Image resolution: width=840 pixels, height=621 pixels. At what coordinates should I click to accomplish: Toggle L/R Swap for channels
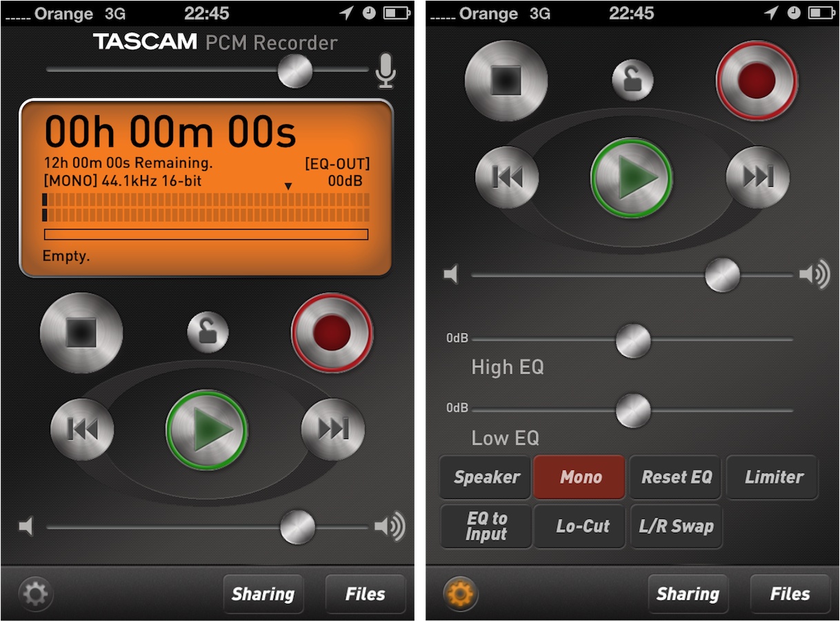coord(676,527)
